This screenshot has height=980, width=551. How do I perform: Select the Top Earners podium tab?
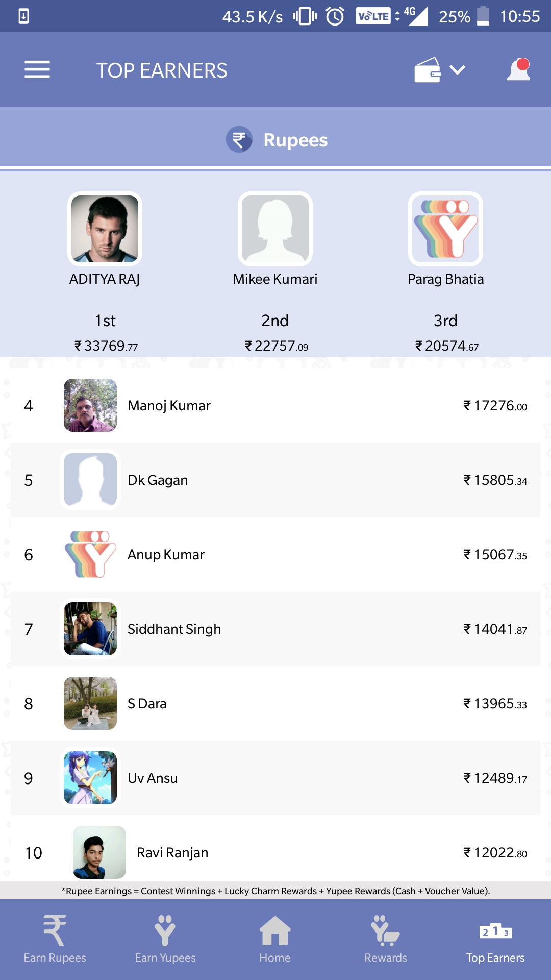coord(495,939)
